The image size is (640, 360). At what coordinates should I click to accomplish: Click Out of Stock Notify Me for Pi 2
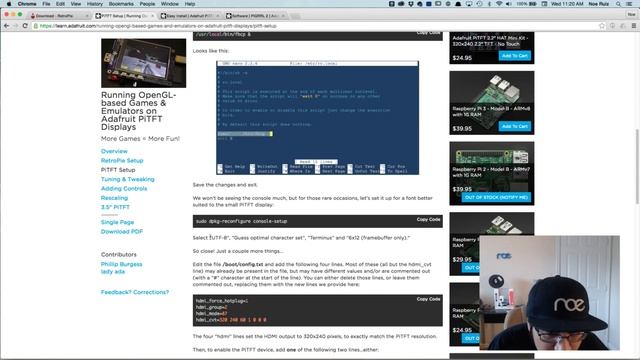click(x=496, y=198)
